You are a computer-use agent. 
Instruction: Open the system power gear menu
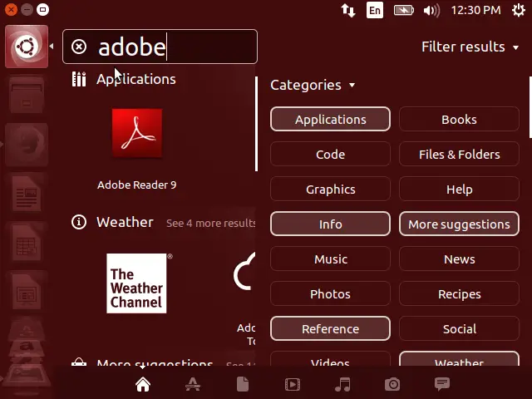click(519, 10)
